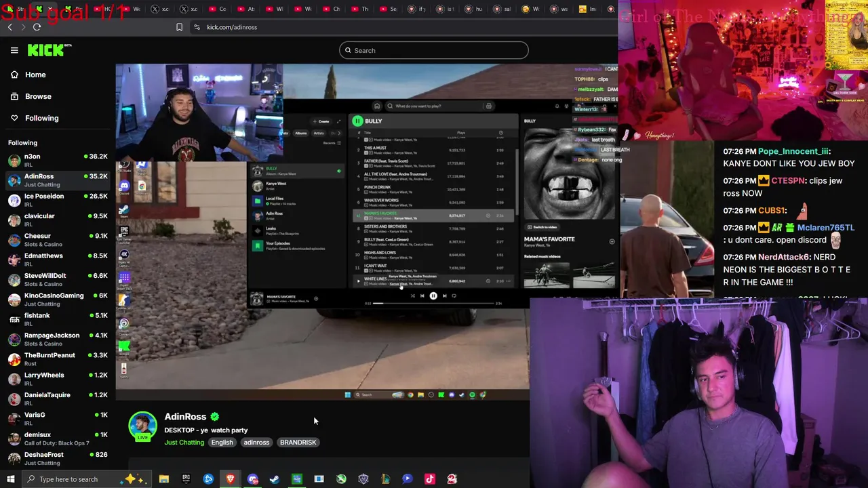
Task: Click the clavicular channel avatar
Action: [14, 220]
